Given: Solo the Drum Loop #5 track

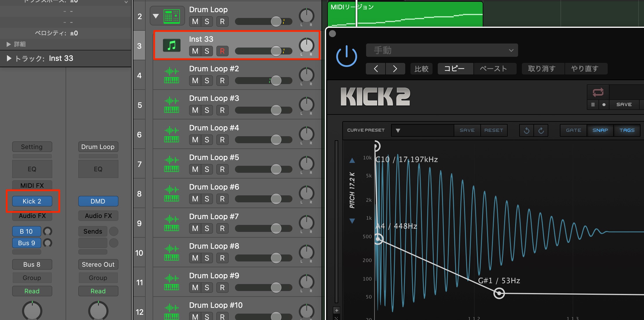Looking at the screenshot, I should click(207, 169).
